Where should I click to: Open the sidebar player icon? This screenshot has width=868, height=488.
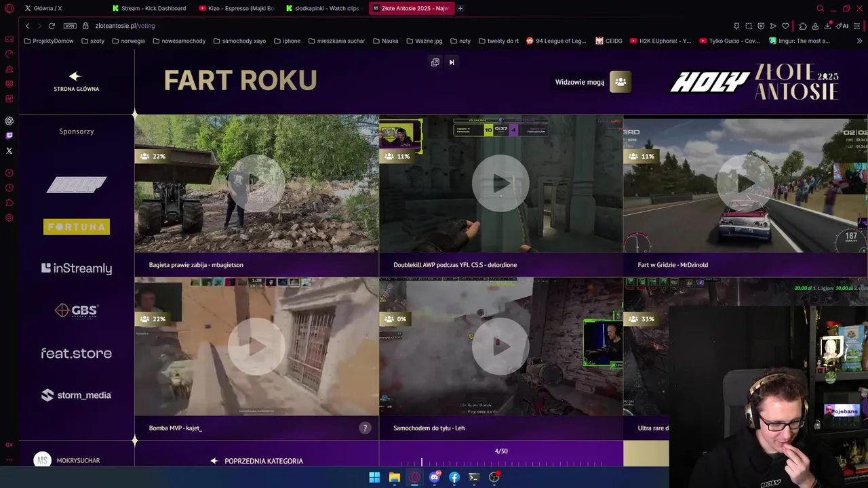pyautogui.click(x=9, y=173)
